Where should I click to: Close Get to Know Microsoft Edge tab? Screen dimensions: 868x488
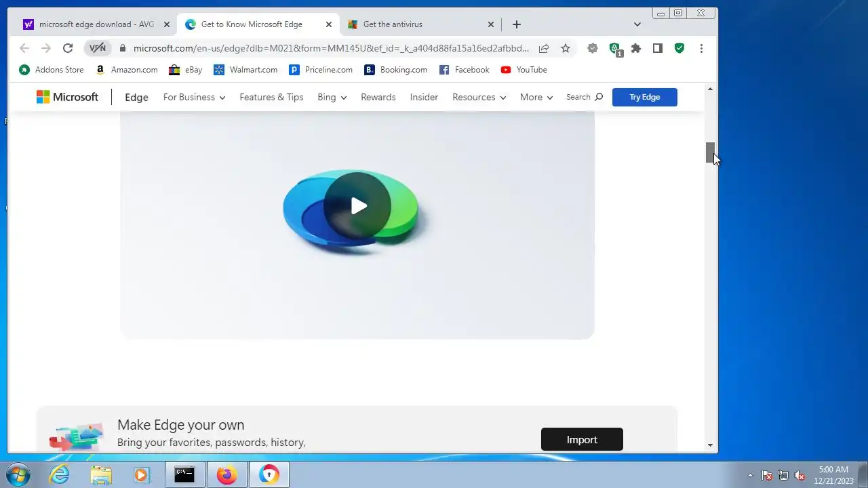tap(329, 24)
